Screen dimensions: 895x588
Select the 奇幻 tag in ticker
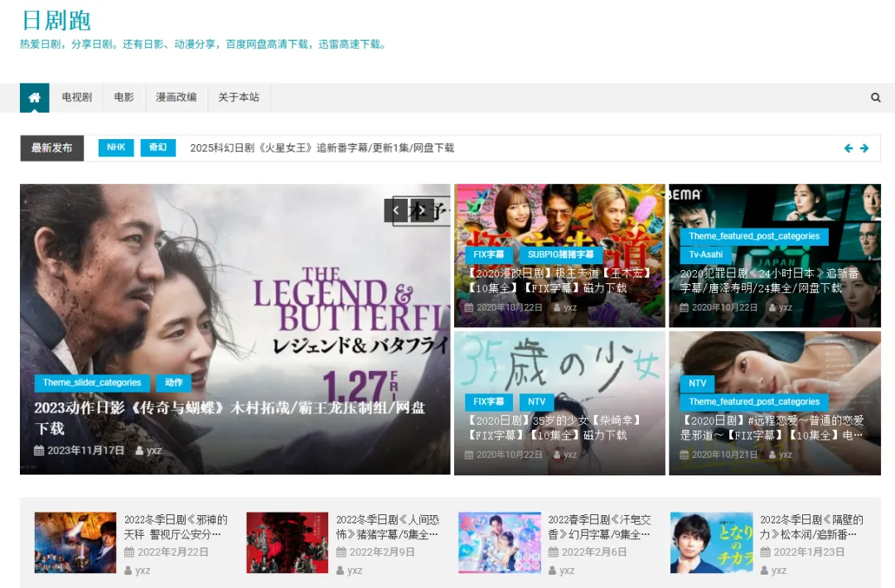pyautogui.click(x=158, y=147)
